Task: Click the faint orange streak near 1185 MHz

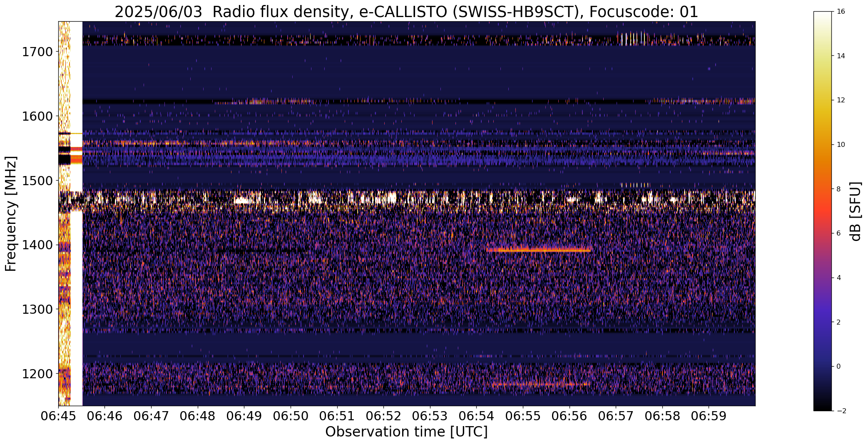Action: (541, 384)
